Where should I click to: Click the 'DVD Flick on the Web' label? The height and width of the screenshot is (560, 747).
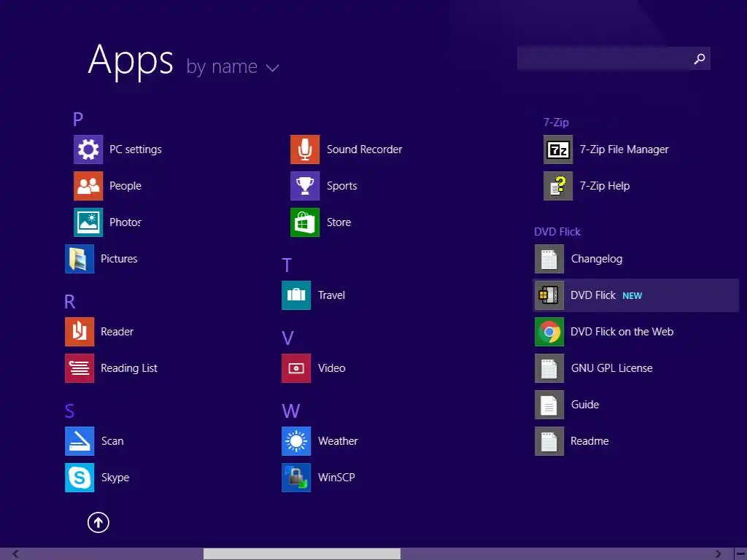622,332
